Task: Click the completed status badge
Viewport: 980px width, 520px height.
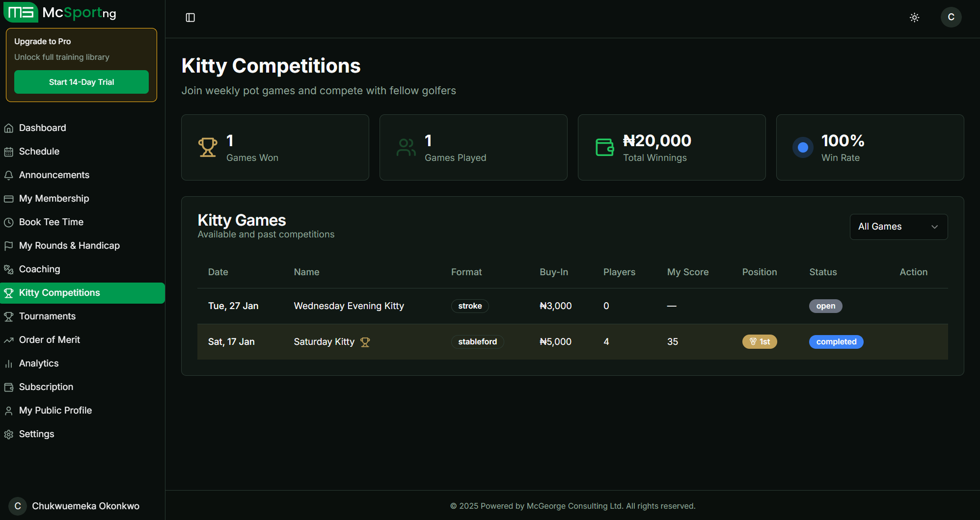Action: coord(836,342)
